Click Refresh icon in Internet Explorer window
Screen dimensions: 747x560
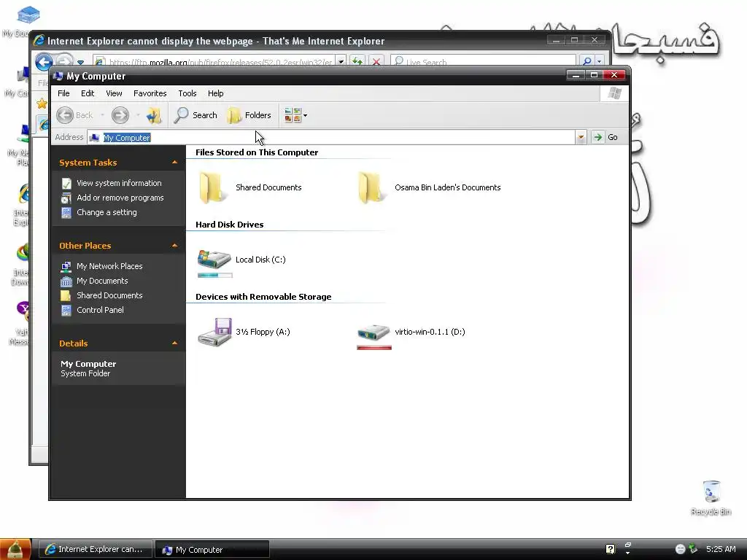click(x=357, y=61)
